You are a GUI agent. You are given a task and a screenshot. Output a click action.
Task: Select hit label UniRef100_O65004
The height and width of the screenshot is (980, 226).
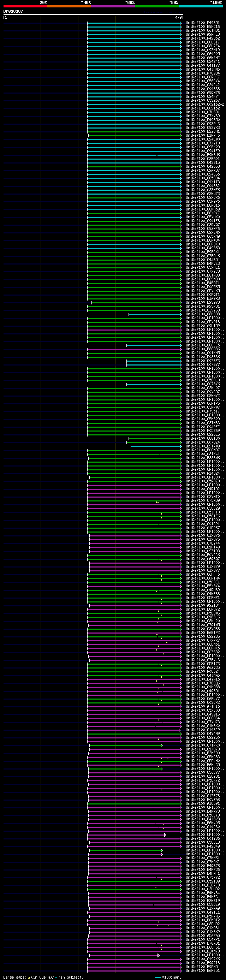pyautogui.click(x=203, y=178)
